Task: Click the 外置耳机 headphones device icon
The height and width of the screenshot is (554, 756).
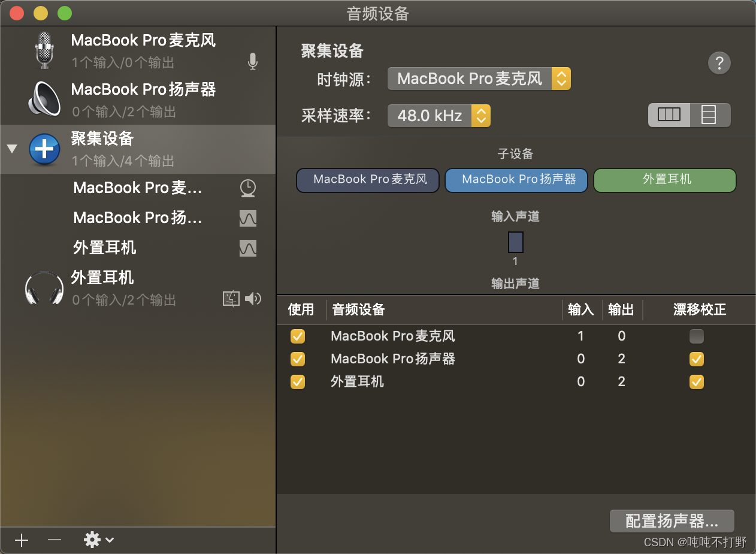Action: [x=44, y=288]
